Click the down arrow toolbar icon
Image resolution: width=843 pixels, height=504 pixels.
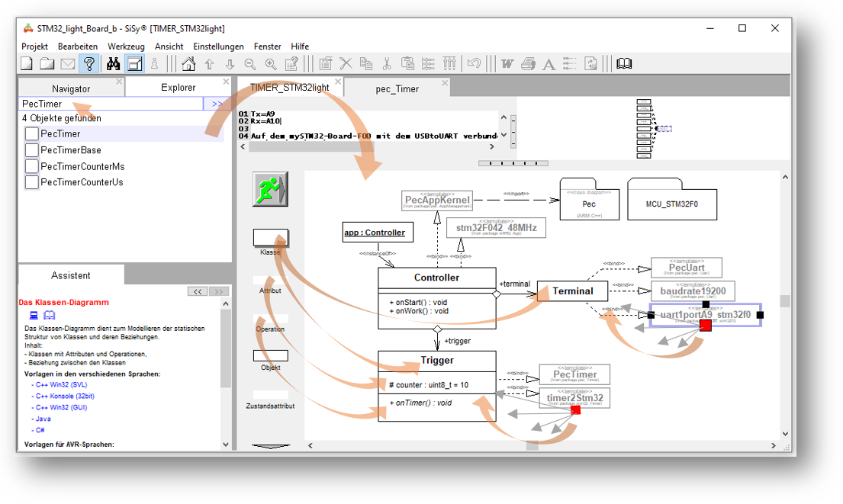click(230, 64)
